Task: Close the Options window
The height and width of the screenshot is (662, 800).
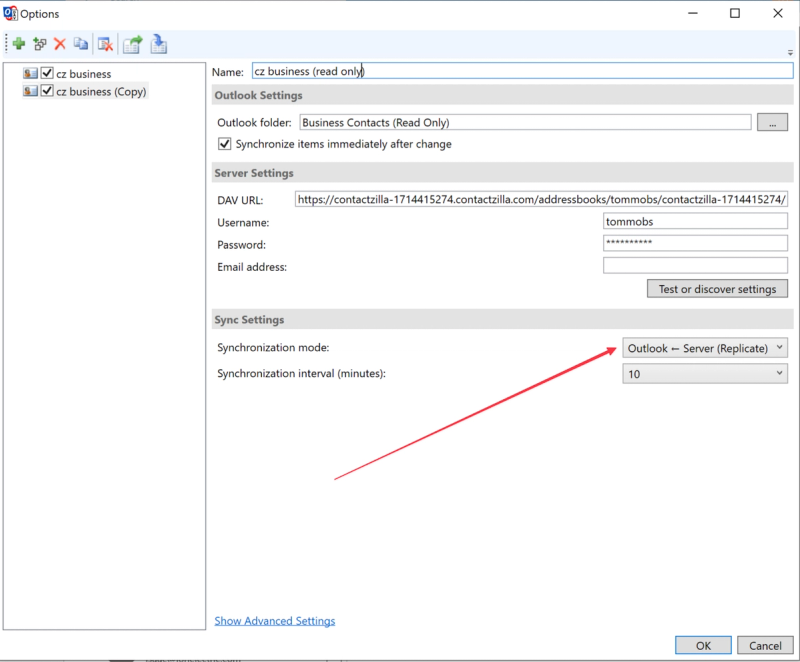Action: (777, 13)
